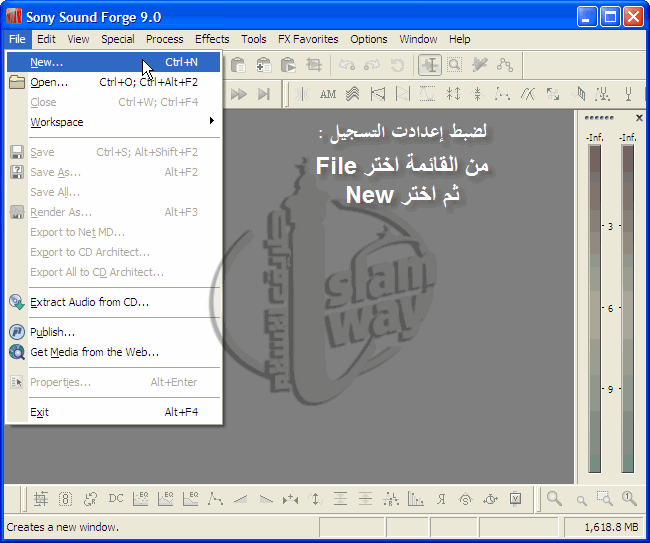This screenshot has width=650, height=543.
Task: Open the Effects menu
Action: click(x=212, y=39)
